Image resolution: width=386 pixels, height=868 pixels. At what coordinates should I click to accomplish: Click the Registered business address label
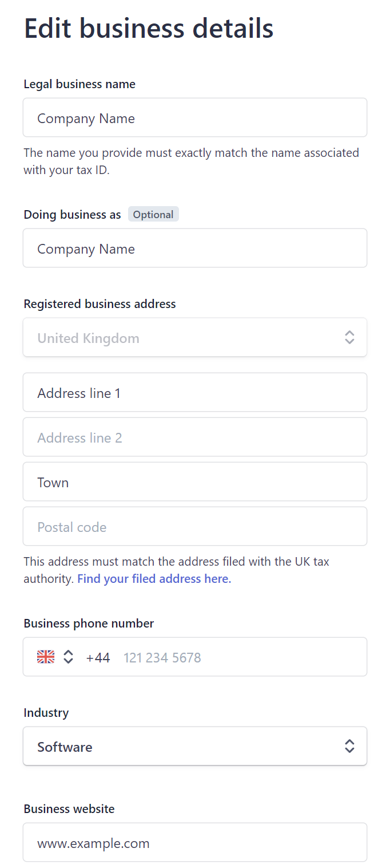pyautogui.click(x=100, y=304)
